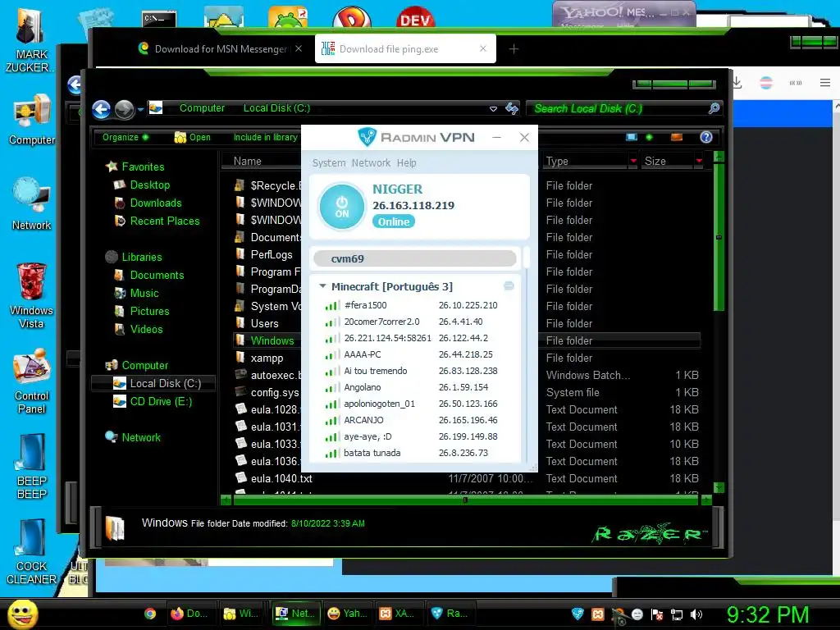840x630 pixels.
Task: Open the browser hamburger menu
Action: 825,83
